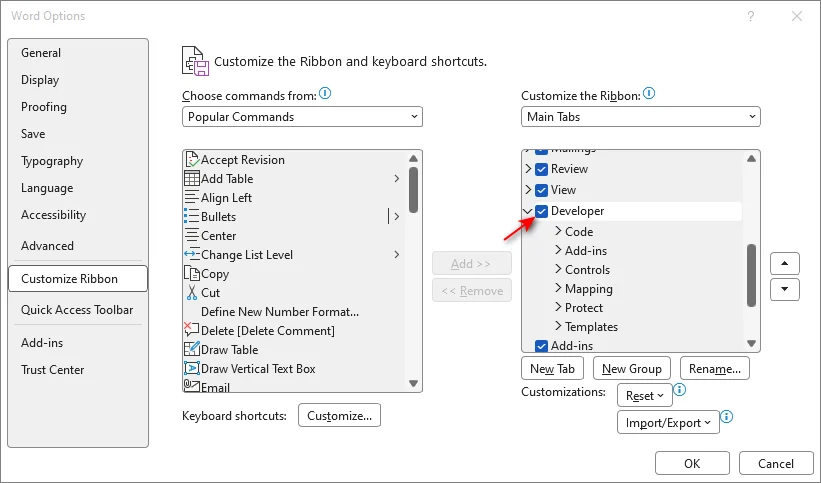Click the Change List Level icon

[192, 254]
